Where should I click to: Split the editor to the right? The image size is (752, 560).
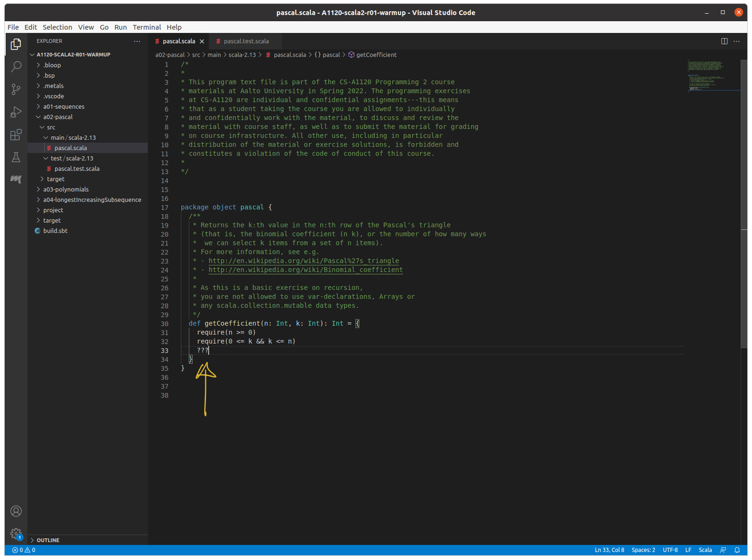(724, 41)
